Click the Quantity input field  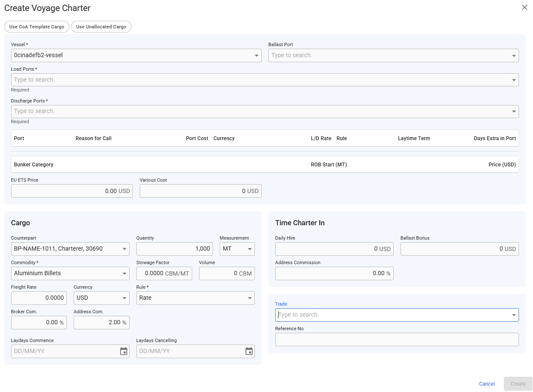[174, 249]
